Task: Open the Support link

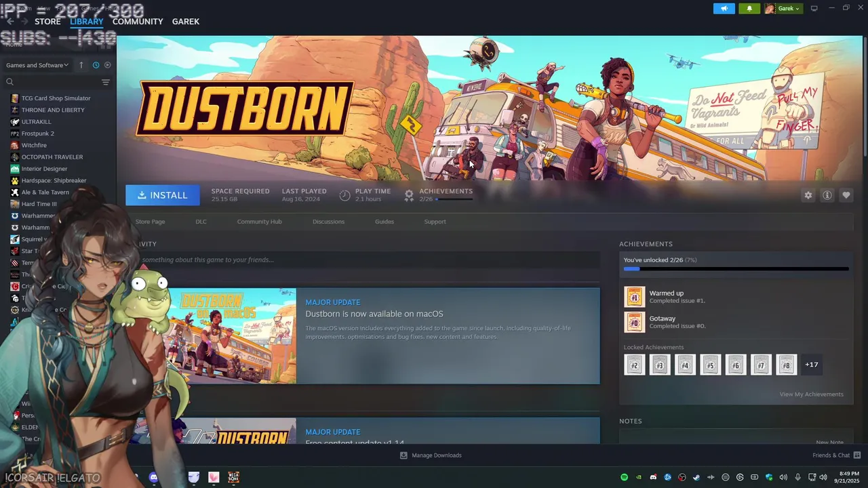Action: (435, 222)
